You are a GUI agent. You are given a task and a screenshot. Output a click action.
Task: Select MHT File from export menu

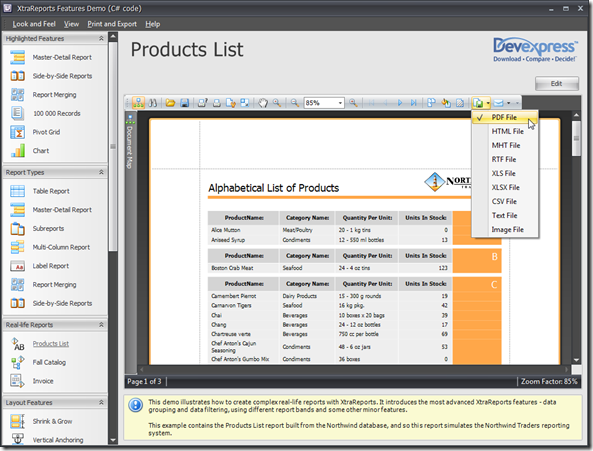(x=505, y=146)
